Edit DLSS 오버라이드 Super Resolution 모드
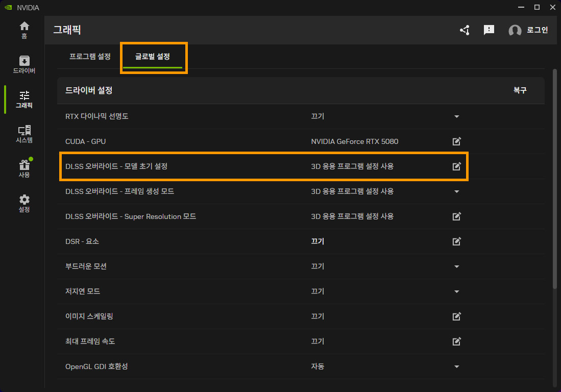The width and height of the screenshot is (561, 392). pos(456,216)
